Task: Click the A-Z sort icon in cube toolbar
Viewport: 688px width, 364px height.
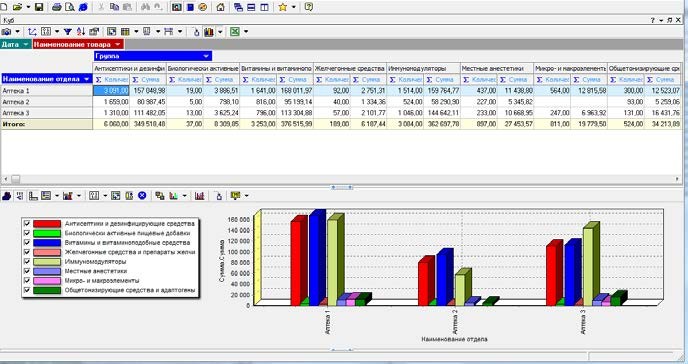Action: [81, 32]
